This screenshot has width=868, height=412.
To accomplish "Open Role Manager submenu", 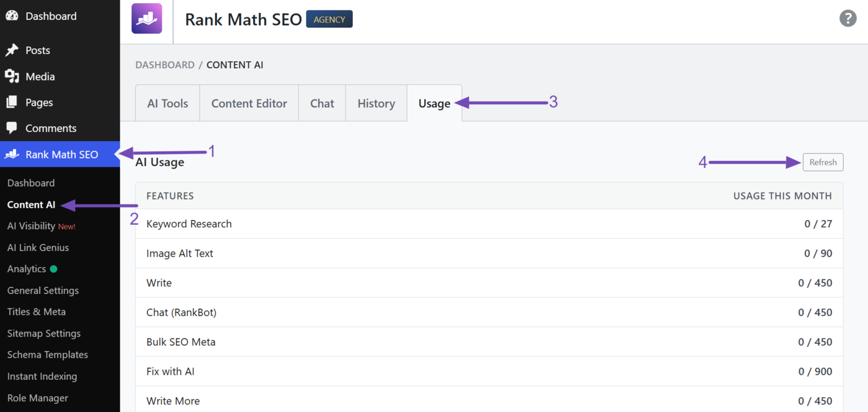I will click(x=38, y=398).
